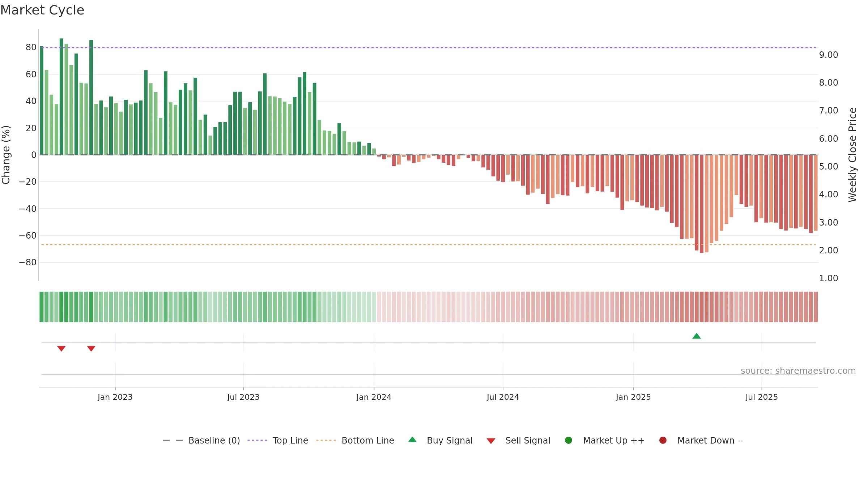Click the 9.00 tick on the right axis

829,55
